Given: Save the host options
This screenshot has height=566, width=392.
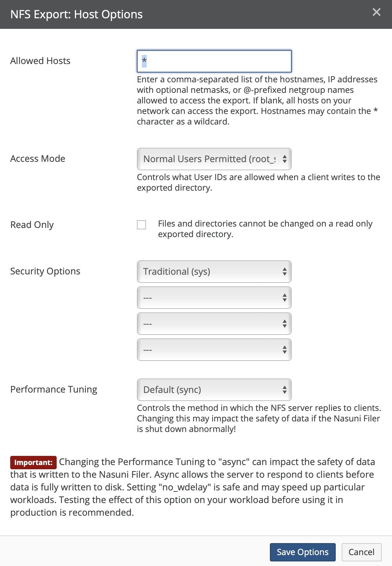Looking at the screenshot, I should (x=303, y=552).
